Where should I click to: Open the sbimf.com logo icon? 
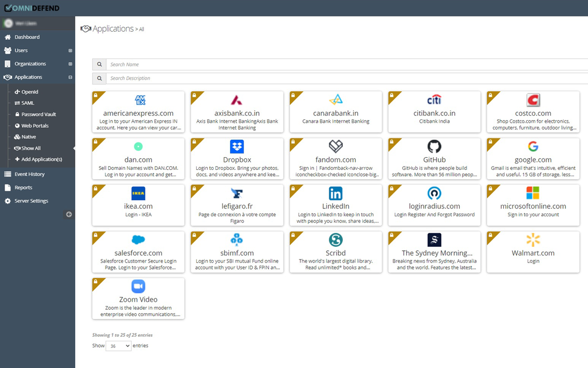point(237,240)
